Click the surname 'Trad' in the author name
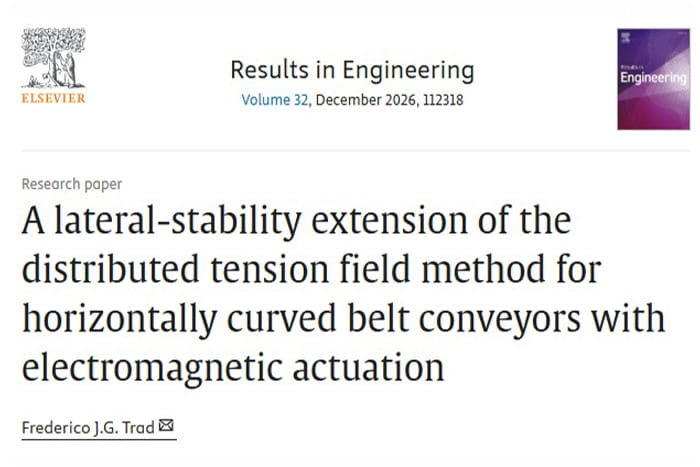 pos(138,428)
